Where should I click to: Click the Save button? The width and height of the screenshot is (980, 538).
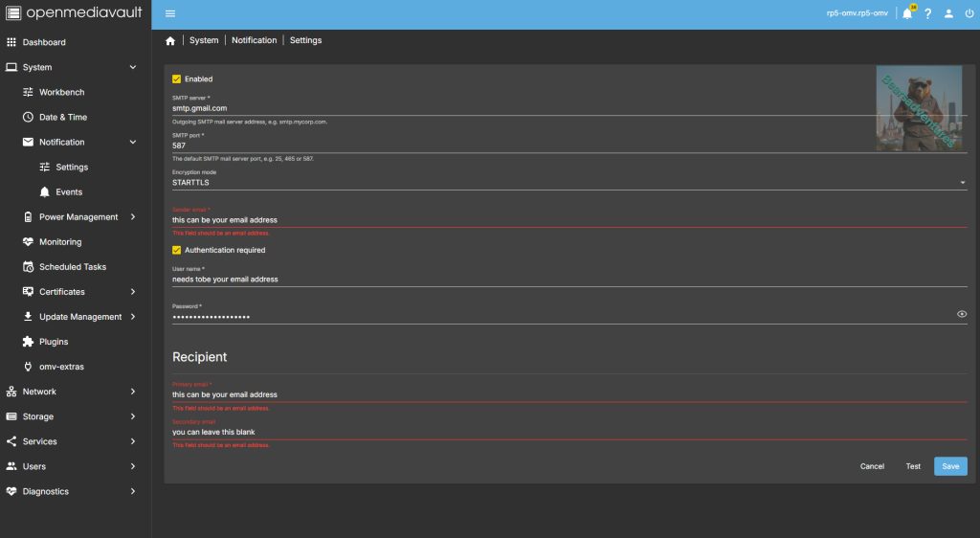point(949,466)
